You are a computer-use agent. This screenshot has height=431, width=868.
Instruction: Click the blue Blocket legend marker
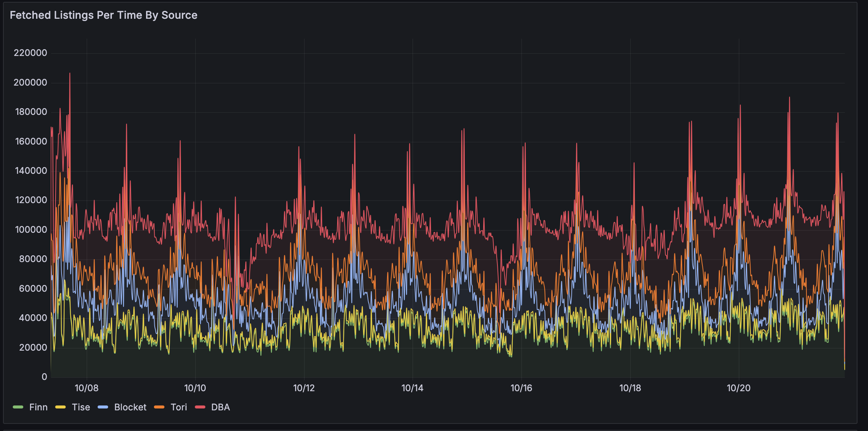[x=103, y=407]
